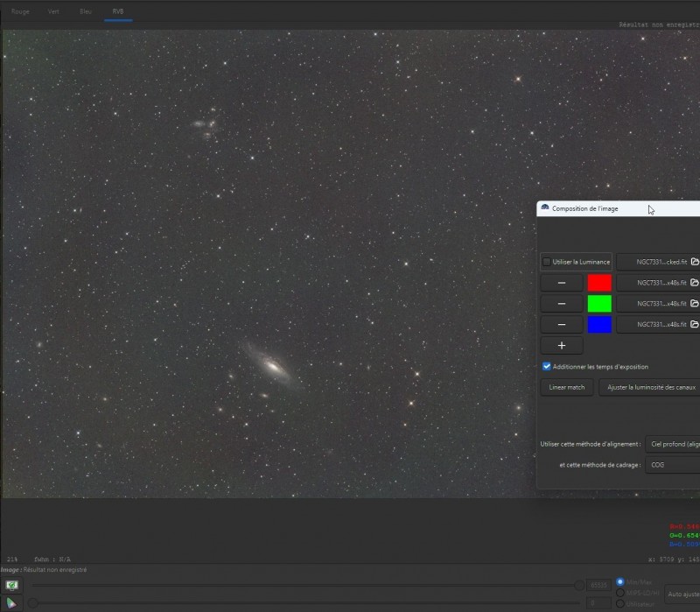Screen dimensions: 700x612
Task: Remove the red layer with its minus button
Action: (x=562, y=283)
